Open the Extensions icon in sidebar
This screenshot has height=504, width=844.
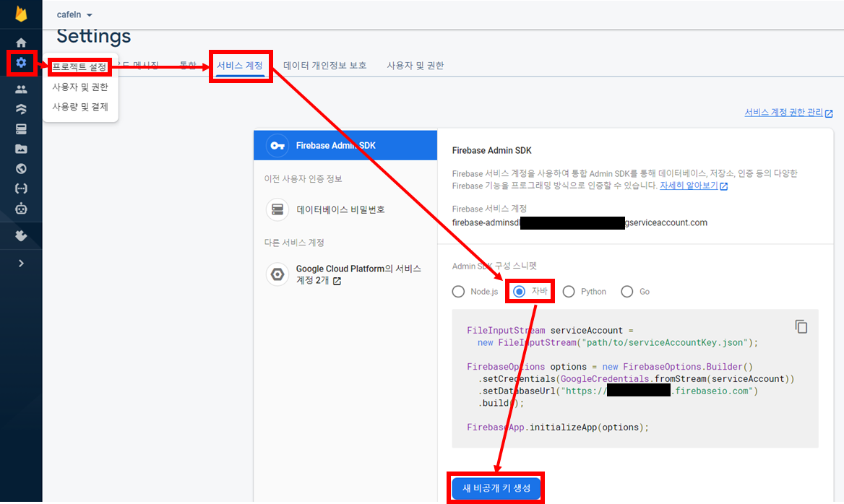(x=21, y=235)
